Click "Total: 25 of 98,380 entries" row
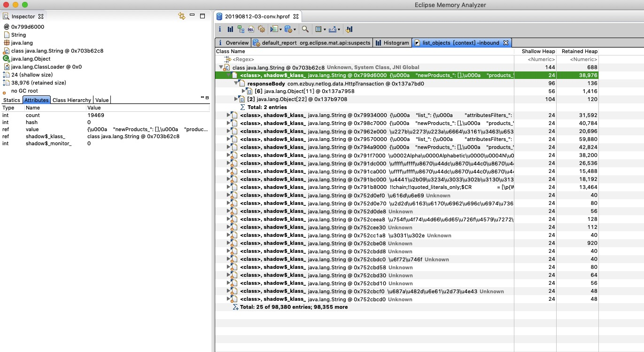The height and width of the screenshot is (352, 644). click(x=294, y=307)
